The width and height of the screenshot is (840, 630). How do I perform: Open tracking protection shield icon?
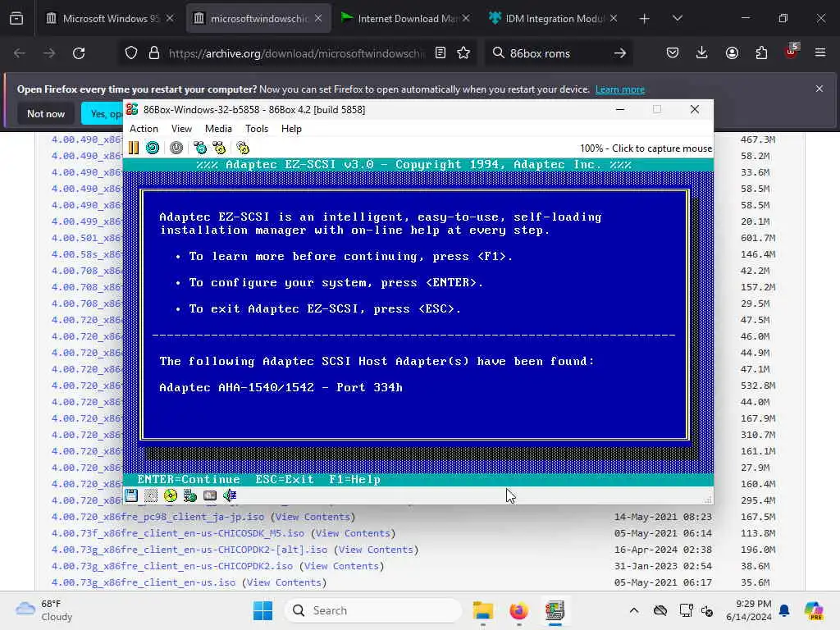tap(131, 53)
